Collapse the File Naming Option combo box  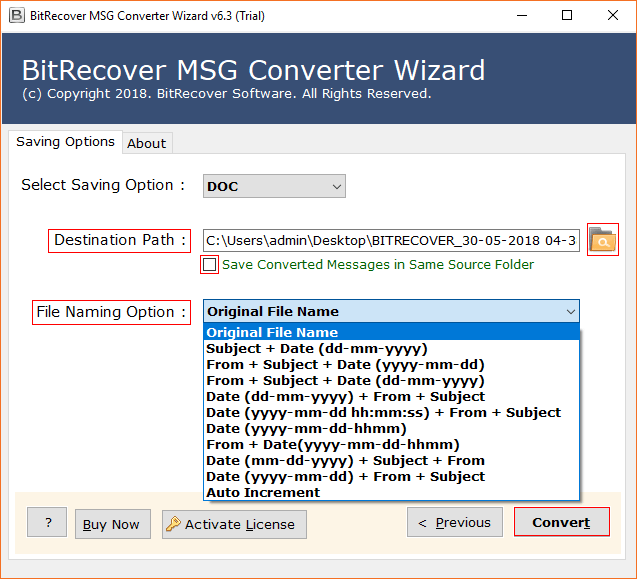(x=391, y=311)
